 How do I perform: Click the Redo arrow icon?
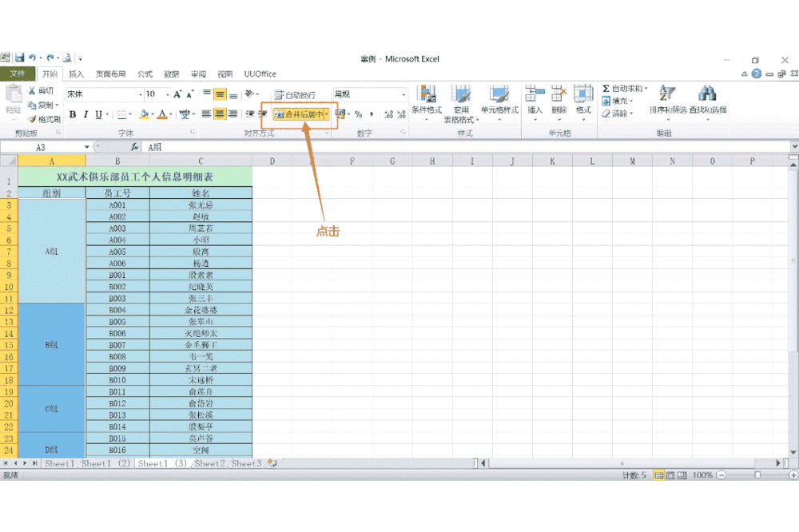[50, 58]
